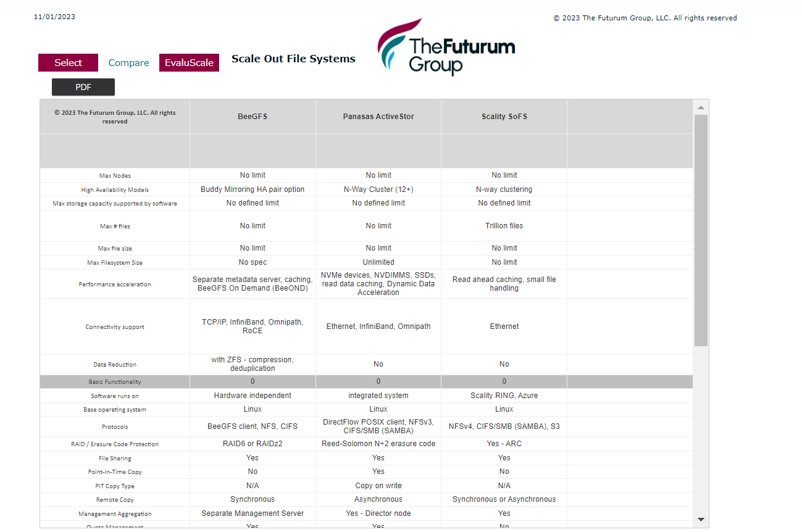This screenshot has width=802, height=532.
Task: Click the Yes - ARC cell
Action: 504,444
